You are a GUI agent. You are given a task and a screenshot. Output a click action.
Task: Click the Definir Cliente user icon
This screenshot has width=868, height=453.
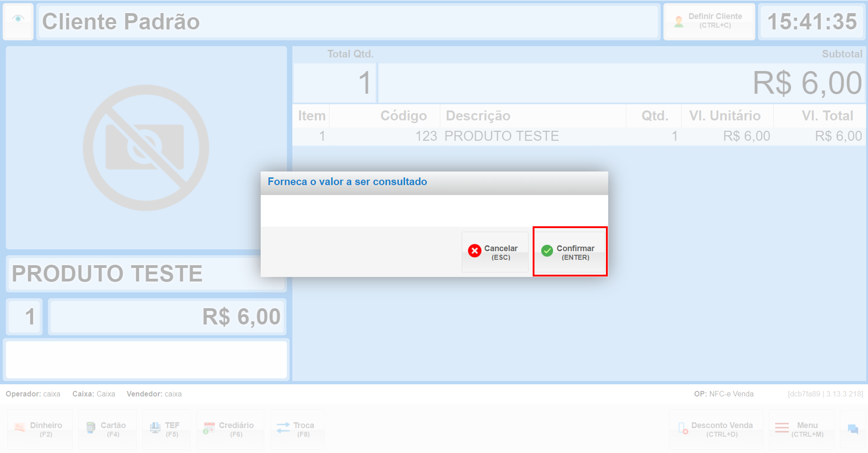pyautogui.click(x=678, y=22)
